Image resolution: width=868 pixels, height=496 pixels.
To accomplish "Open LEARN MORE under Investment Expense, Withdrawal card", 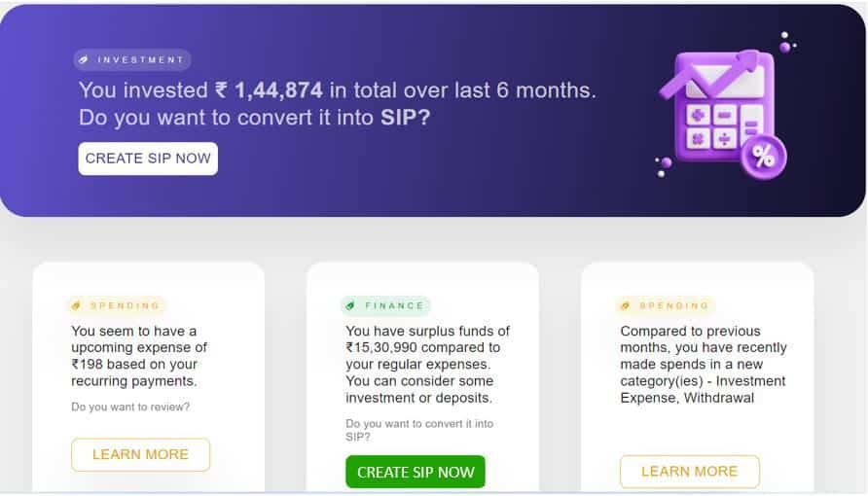I will [690, 471].
